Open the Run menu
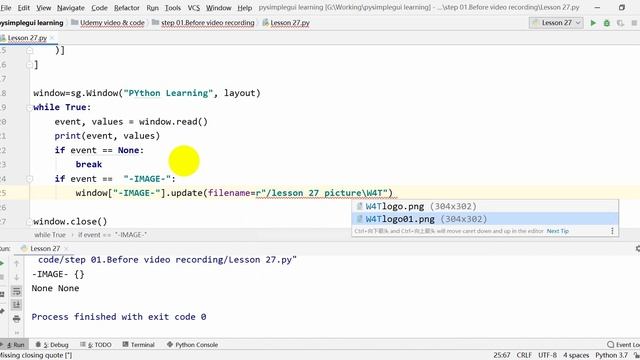The height and width of the screenshot is (360, 640). click(153, 8)
